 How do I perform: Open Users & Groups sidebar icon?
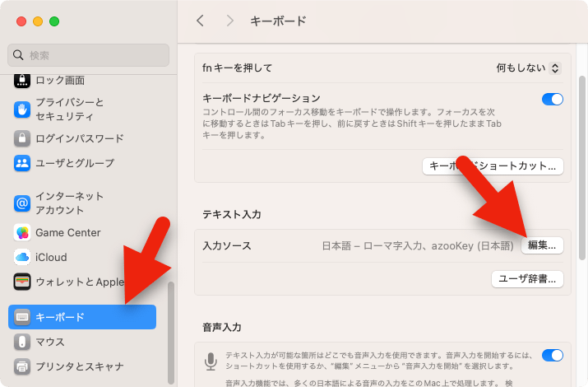pyautogui.click(x=22, y=163)
